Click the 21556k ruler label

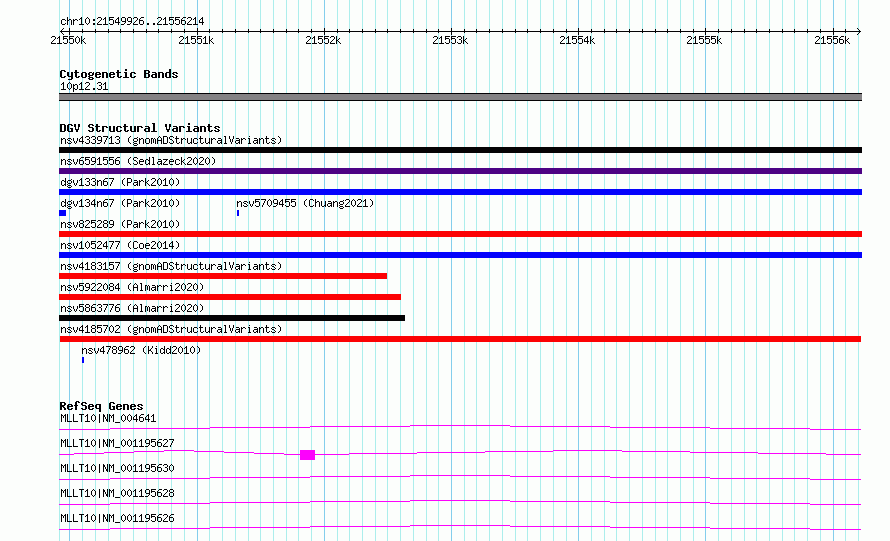point(832,40)
